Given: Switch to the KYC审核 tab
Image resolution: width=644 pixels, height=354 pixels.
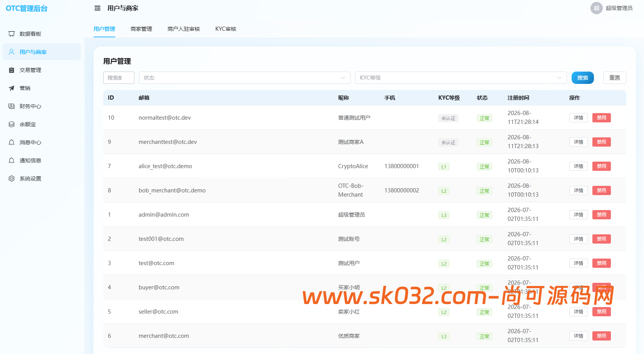Looking at the screenshot, I should tap(226, 29).
